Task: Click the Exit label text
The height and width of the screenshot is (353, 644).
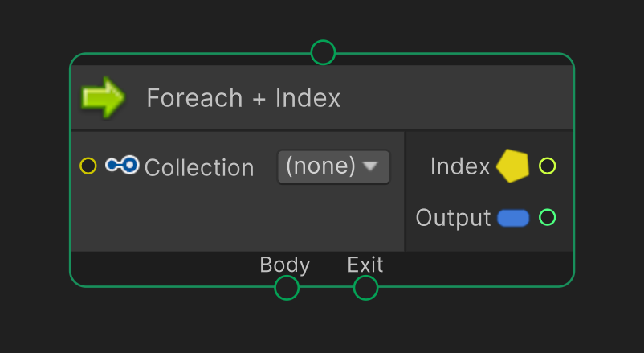Action: tap(365, 264)
